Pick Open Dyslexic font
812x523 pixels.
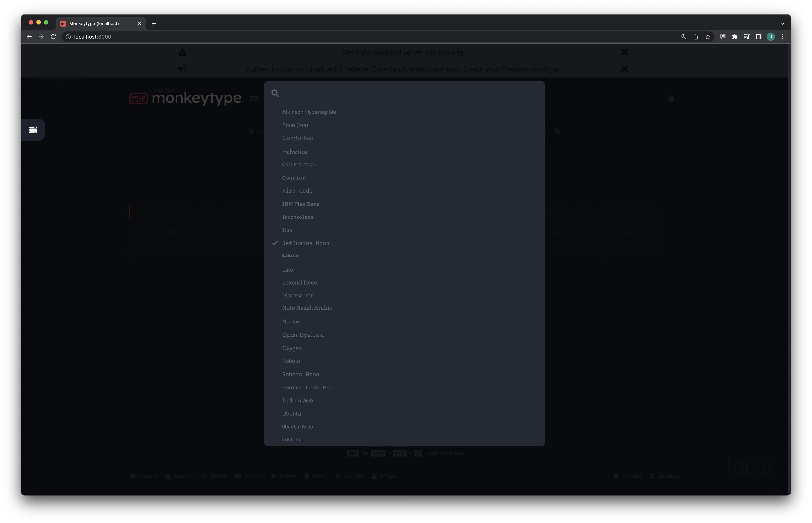point(404,335)
